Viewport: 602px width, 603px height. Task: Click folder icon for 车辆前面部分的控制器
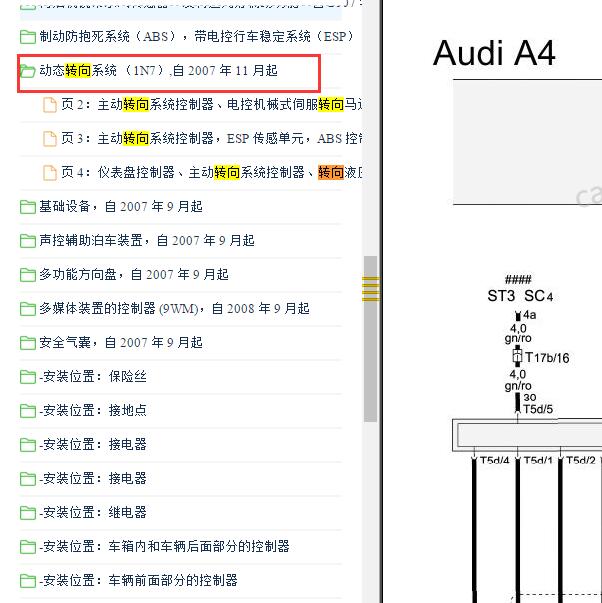click(28, 581)
